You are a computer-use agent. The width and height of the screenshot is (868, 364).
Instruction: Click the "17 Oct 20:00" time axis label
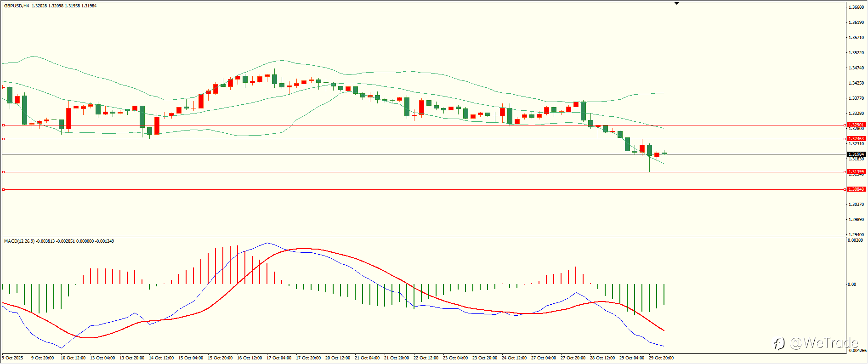tap(308, 358)
